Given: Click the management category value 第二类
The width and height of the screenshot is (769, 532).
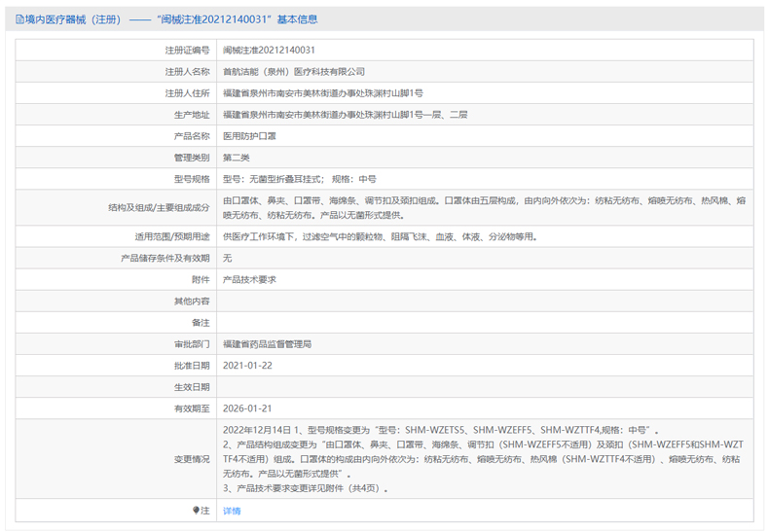Looking at the screenshot, I should [x=237, y=157].
